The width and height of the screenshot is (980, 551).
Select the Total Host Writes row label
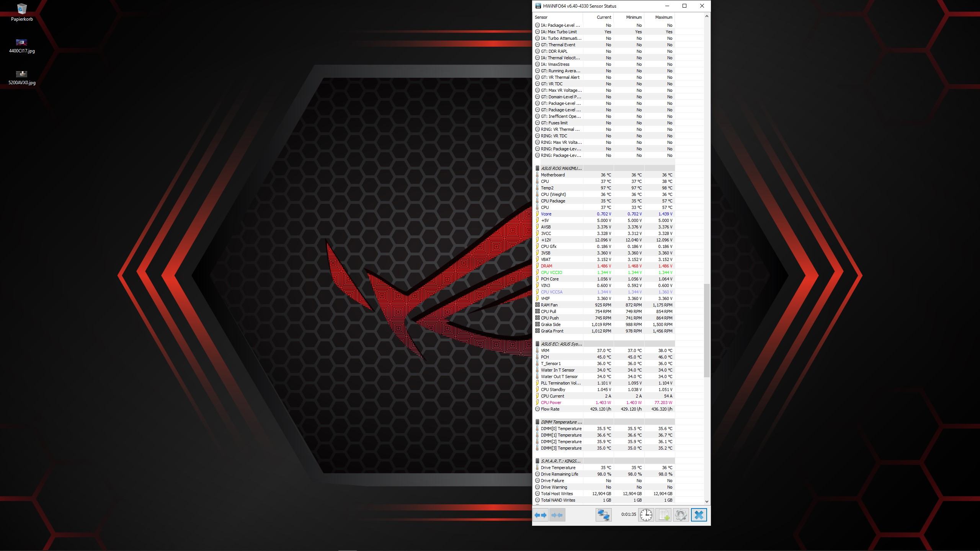tap(557, 494)
